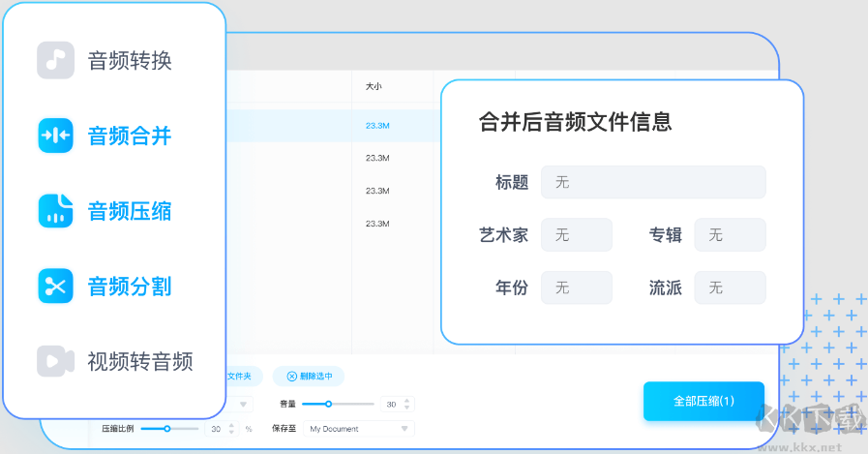
Task: Click the 删除选中 button
Action: click(x=309, y=376)
